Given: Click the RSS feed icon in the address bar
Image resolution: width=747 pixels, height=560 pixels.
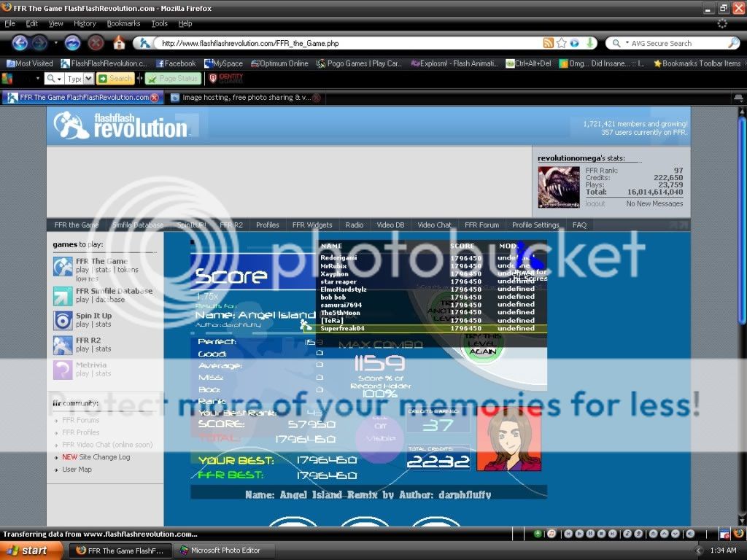Looking at the screenshot, I should (548, 44).
